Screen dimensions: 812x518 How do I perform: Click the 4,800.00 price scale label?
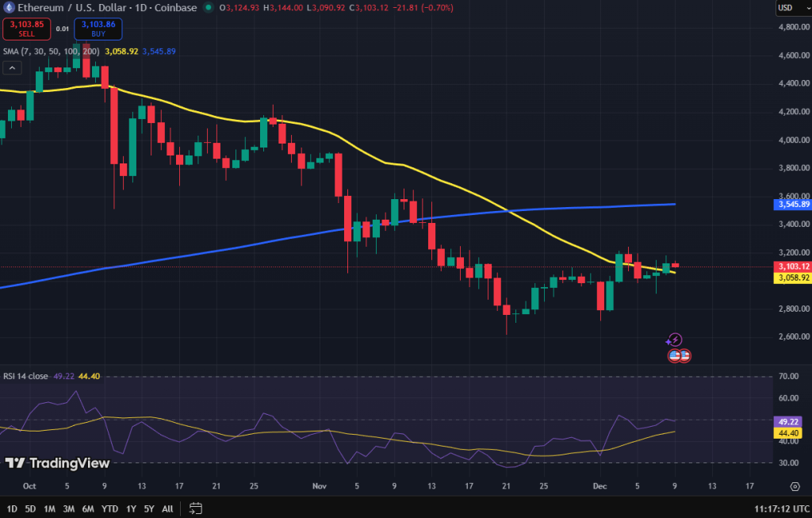coord(794,27)
